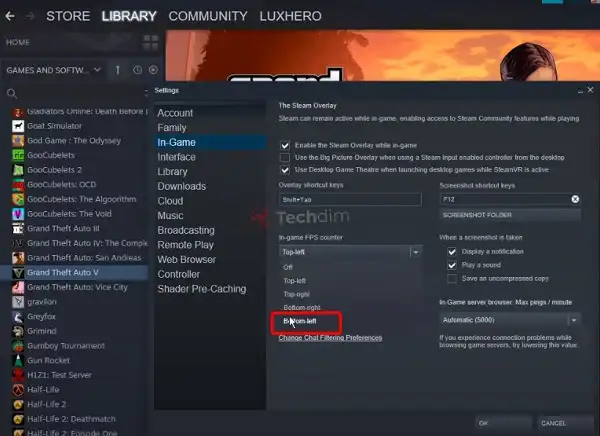
Task: Choose Off in the FPS counter list
Action: click(288, 267)
